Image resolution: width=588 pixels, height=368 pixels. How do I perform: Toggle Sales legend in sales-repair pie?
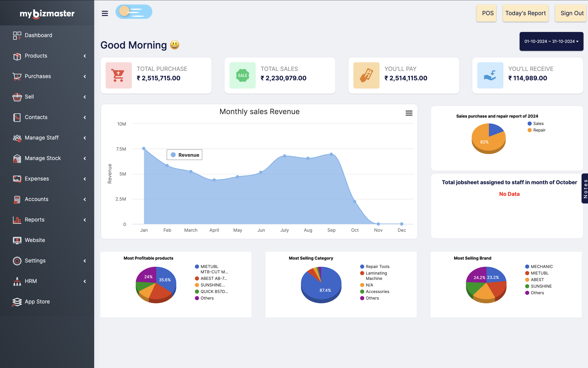536,124
